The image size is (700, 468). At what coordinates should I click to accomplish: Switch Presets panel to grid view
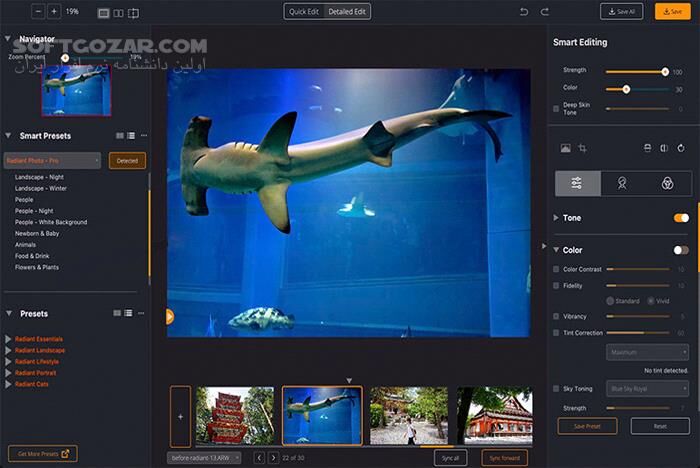tap(117, 313)
